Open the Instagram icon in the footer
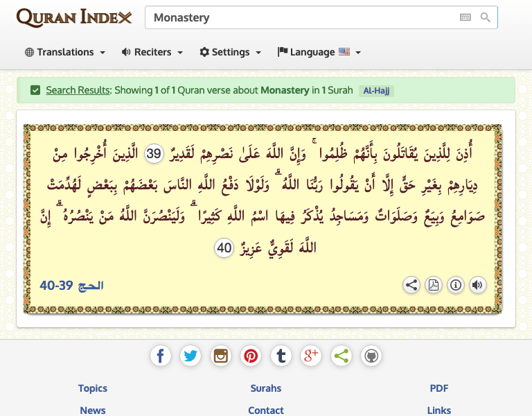The image size is (532, 416). tap(221, 356)
